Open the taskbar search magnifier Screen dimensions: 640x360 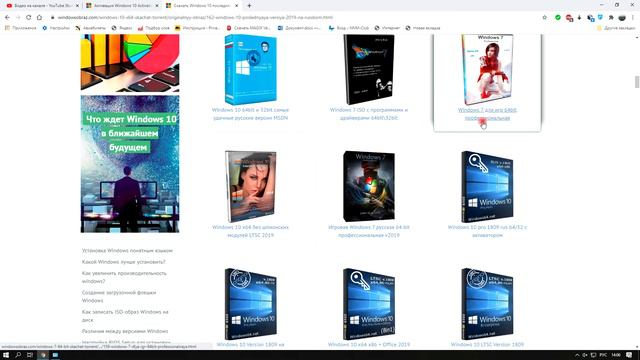tap(18, 355)
